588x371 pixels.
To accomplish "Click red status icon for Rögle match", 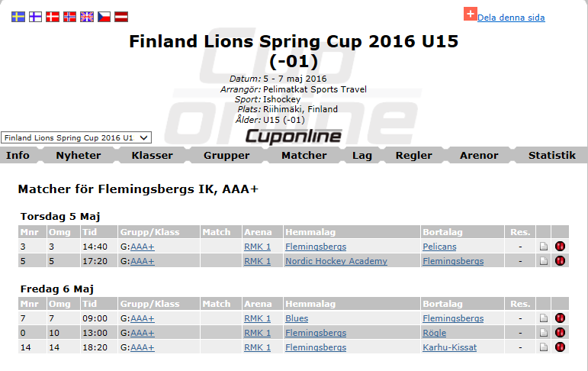I will [x=561, y=333].
